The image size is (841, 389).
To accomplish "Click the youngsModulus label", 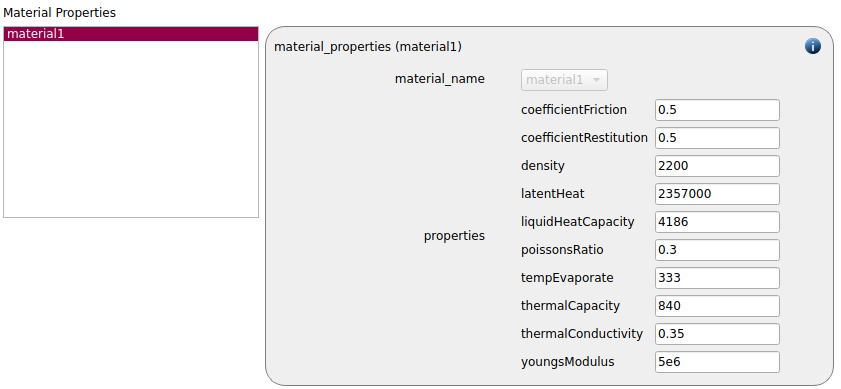I will pos(567,362).
